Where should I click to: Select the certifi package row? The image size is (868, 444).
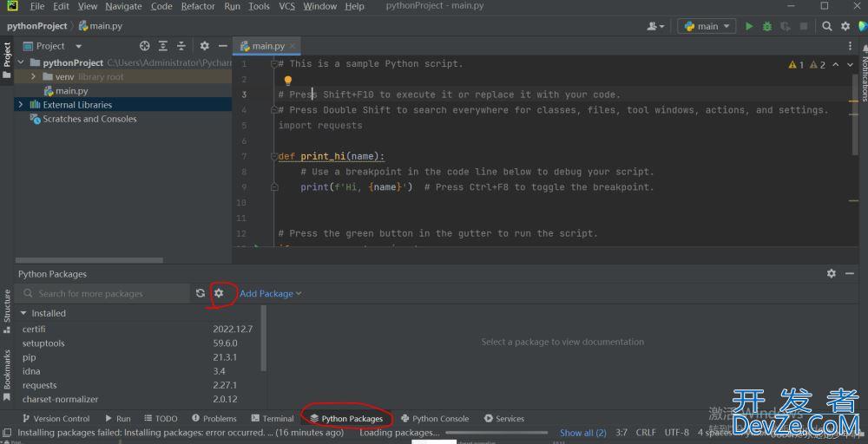[137, 329]
